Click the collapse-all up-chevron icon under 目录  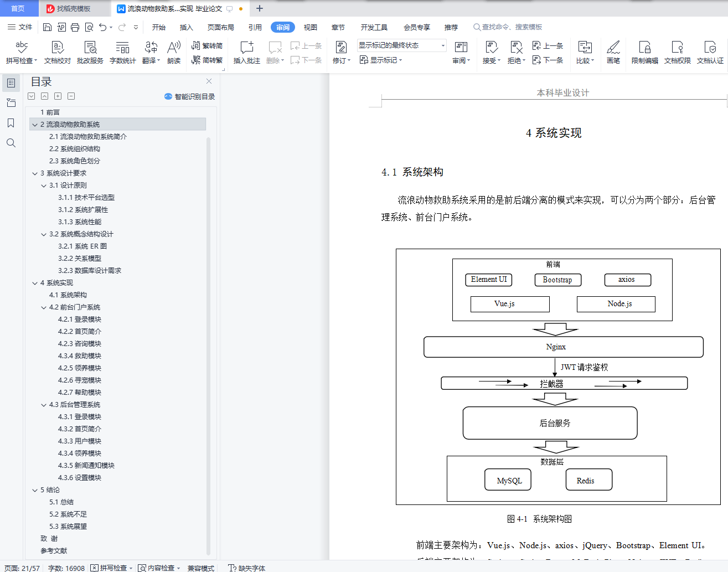(45, 96)
